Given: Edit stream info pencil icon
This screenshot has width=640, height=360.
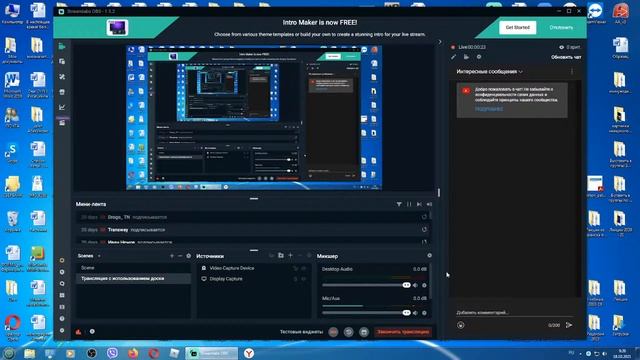Looking at the screenshot, I should tap(453, 57).
